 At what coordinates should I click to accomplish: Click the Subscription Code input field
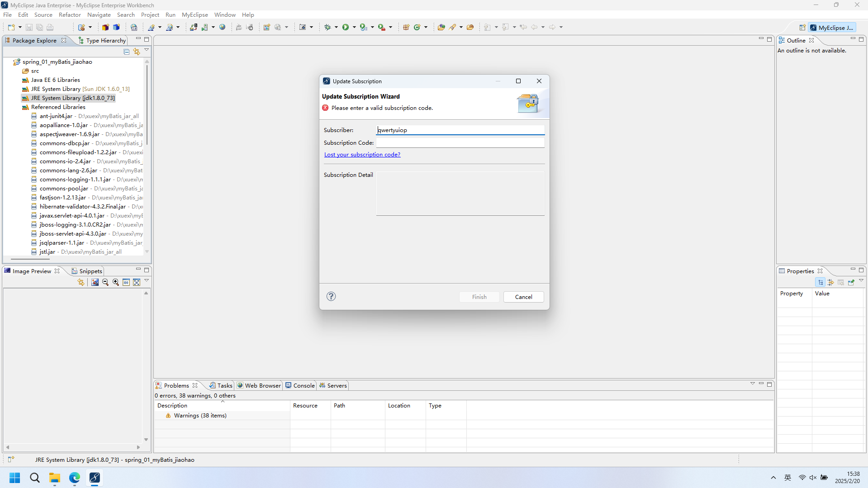pyautogui.click(x=460, y=142)
